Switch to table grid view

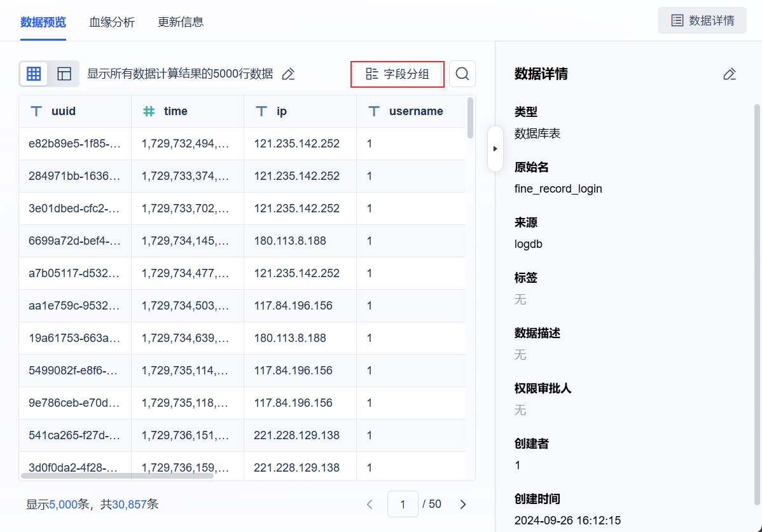[x=34, y=74]
